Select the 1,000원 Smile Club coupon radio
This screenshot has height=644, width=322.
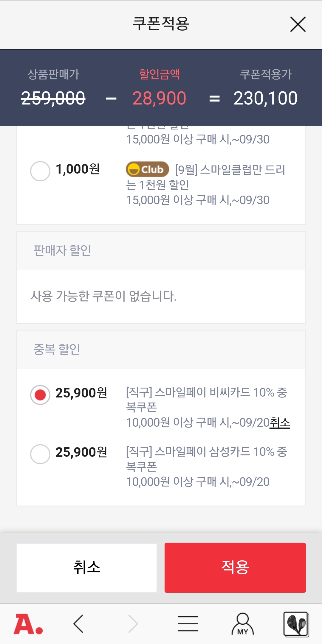tap(40, 171)
